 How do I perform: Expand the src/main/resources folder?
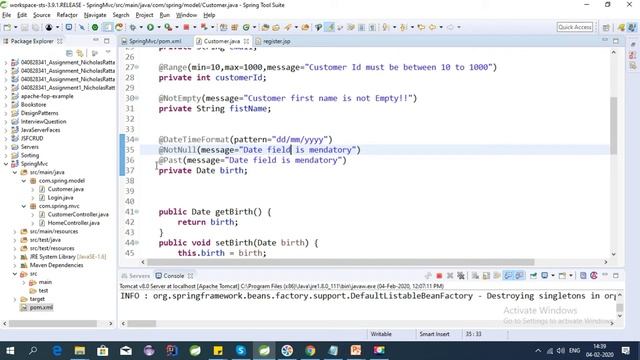tap(15, 231)
